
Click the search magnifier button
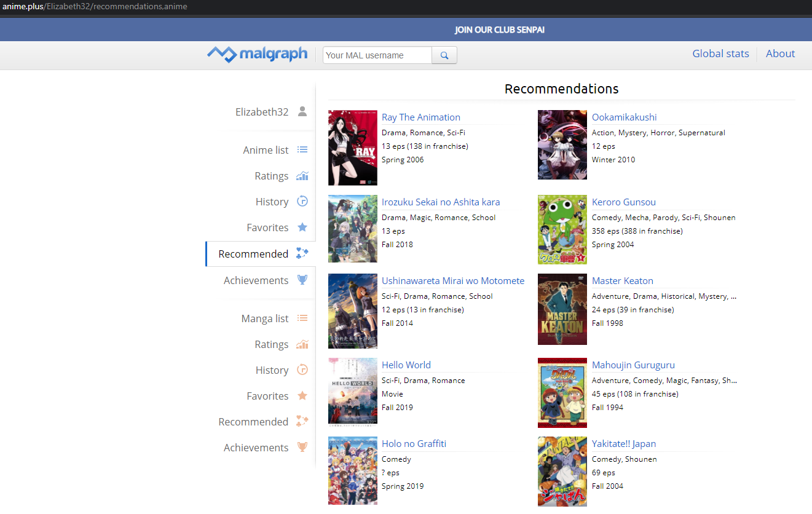[x=444, y=55]
